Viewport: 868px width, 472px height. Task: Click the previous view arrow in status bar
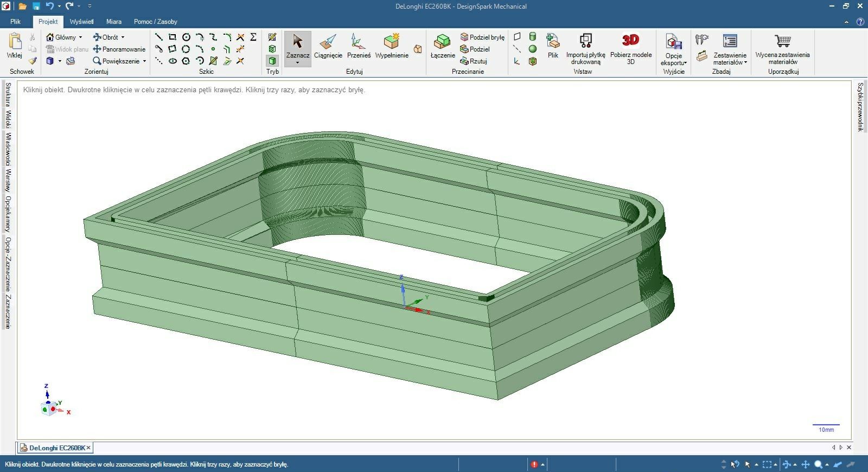[x=839, y=464]
